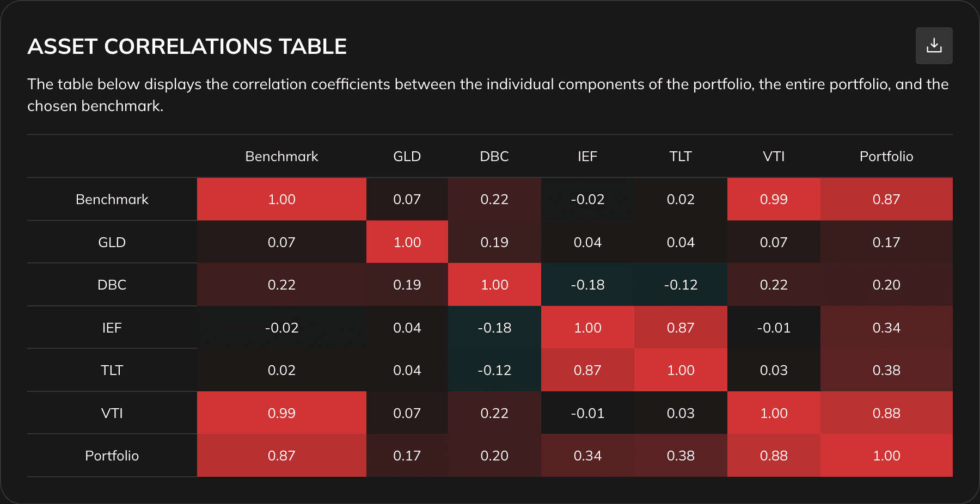Select the 1.00 GLD diagonal cell
The height and width of the screenshot is (504, 980).
(x=407, y=242)
